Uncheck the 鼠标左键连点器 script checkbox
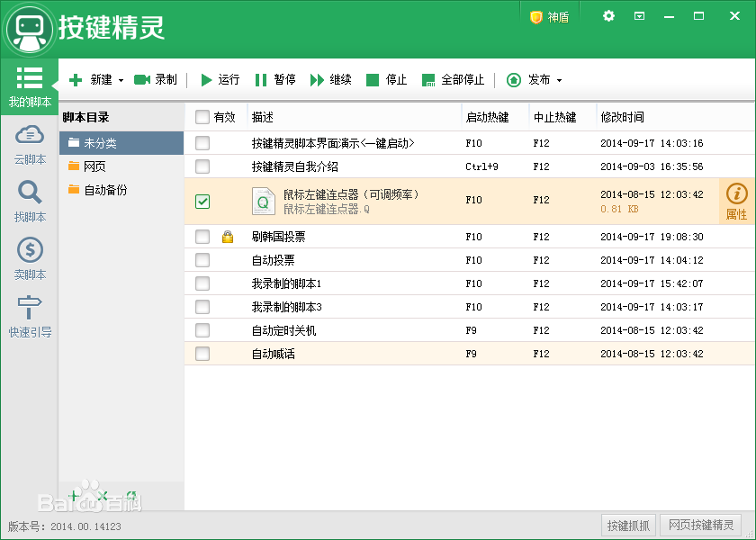This screenshot has height=540, width=756. 202,202
